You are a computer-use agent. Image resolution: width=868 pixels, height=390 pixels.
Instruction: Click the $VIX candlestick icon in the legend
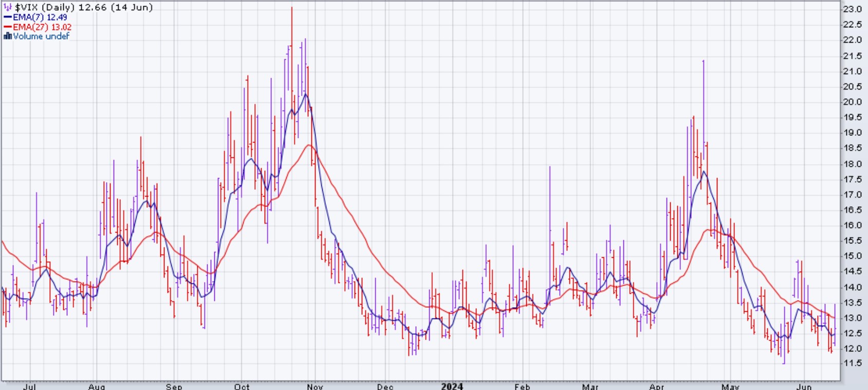(8, 8)
